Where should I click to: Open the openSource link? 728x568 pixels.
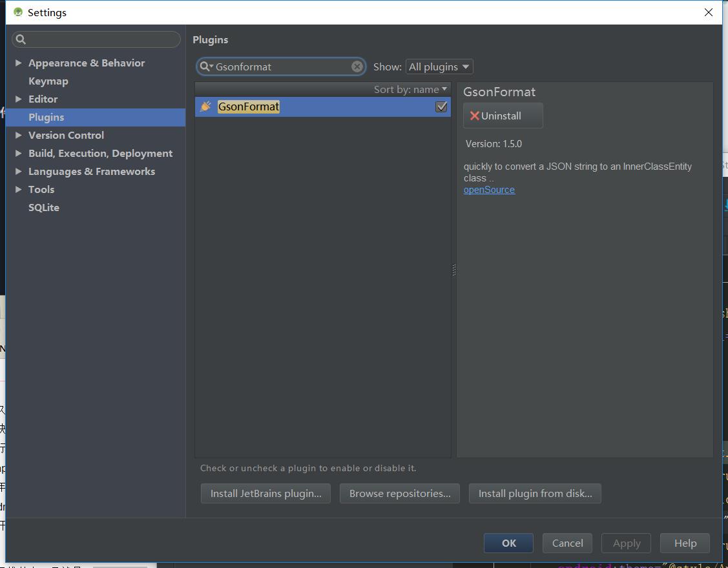pyautogui.click(x=489, y=190)
